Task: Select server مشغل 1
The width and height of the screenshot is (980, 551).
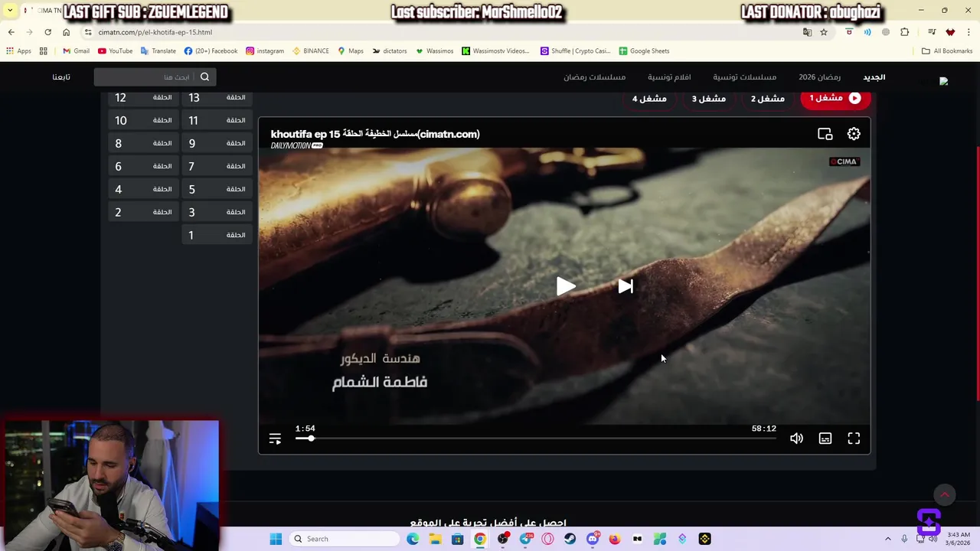Action: 835,98
